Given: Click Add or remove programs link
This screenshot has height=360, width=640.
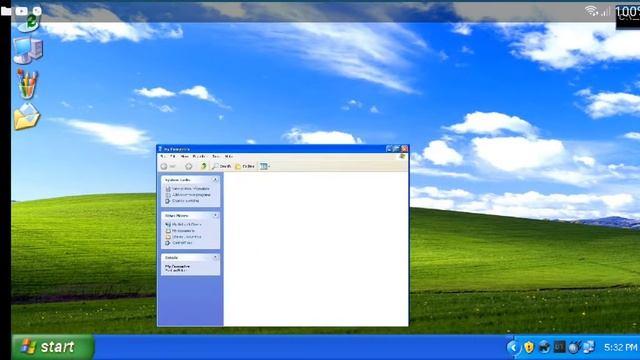Looking at the screenshot, I should click(188, 195).
